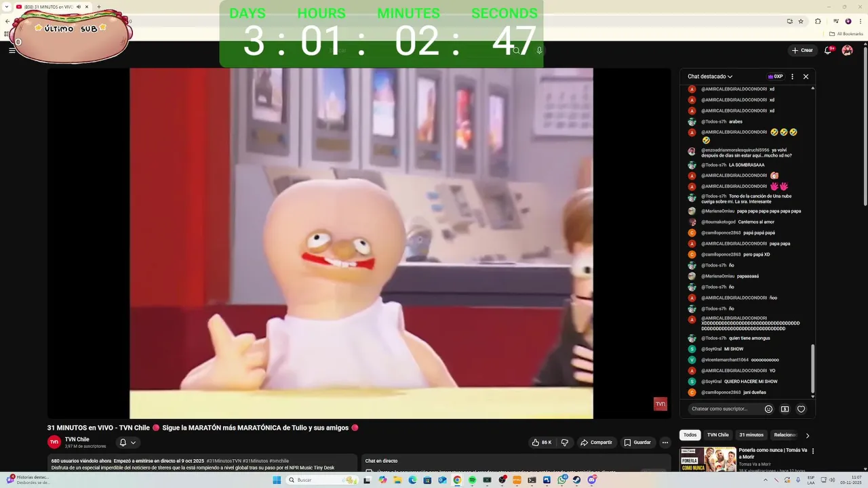Click the install app icon in address bar
This screenshot has height=488, width=868.
[789, 21]
